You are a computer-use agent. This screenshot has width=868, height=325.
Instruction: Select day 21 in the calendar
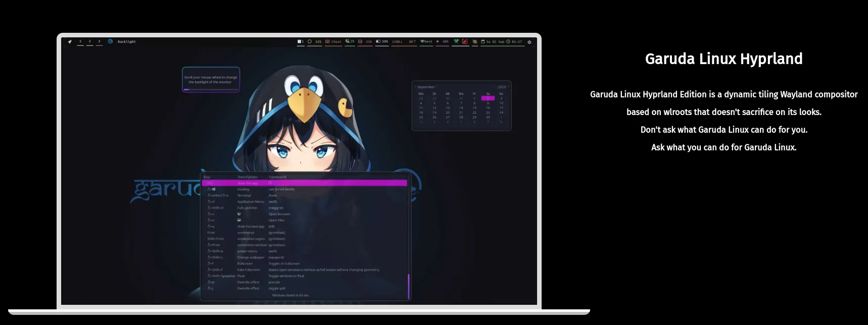pyautogui.click(x=461, y=113)
